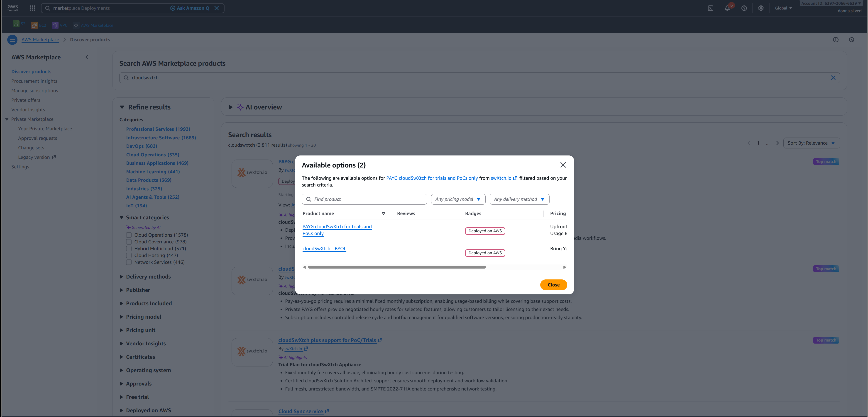This screenshot has width=868, height=417.
Task: Open the notifications bell
Action: (x=727, y=8)
